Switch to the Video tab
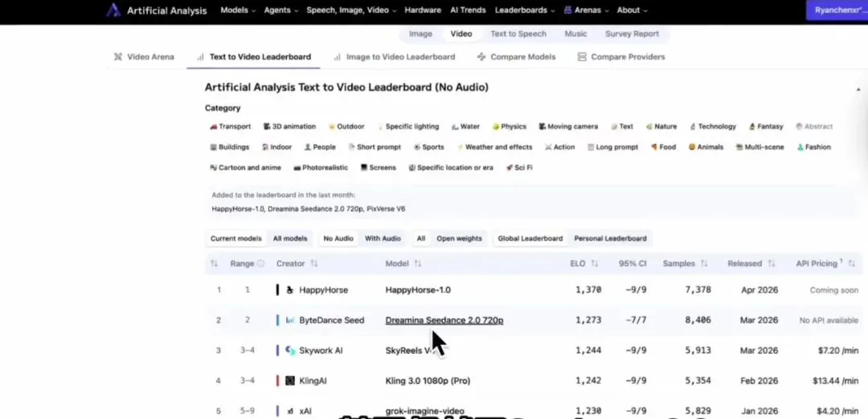This screenshot has height=419, width=868. click(461, 34)
